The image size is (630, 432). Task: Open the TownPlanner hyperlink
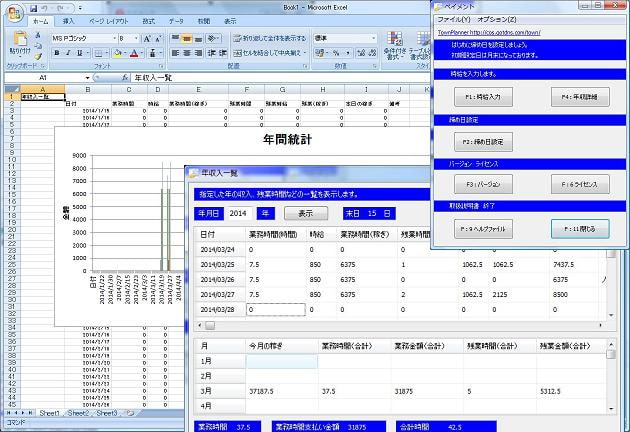[489, 33]
